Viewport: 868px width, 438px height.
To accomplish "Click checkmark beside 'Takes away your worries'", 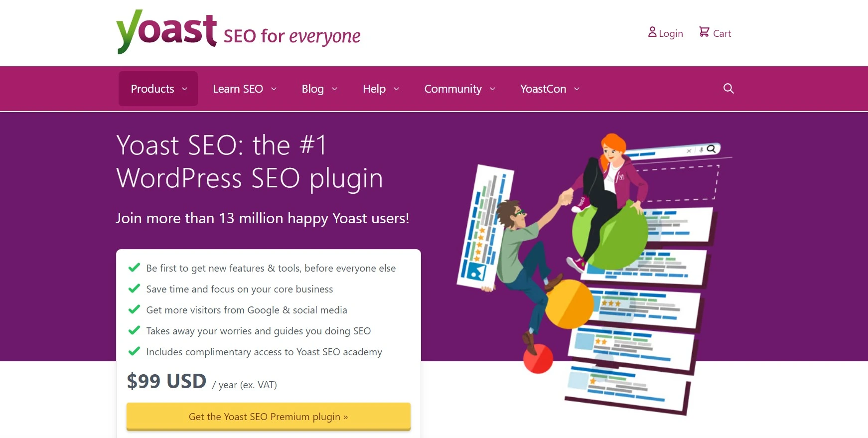I will click(x=134, y=330).
